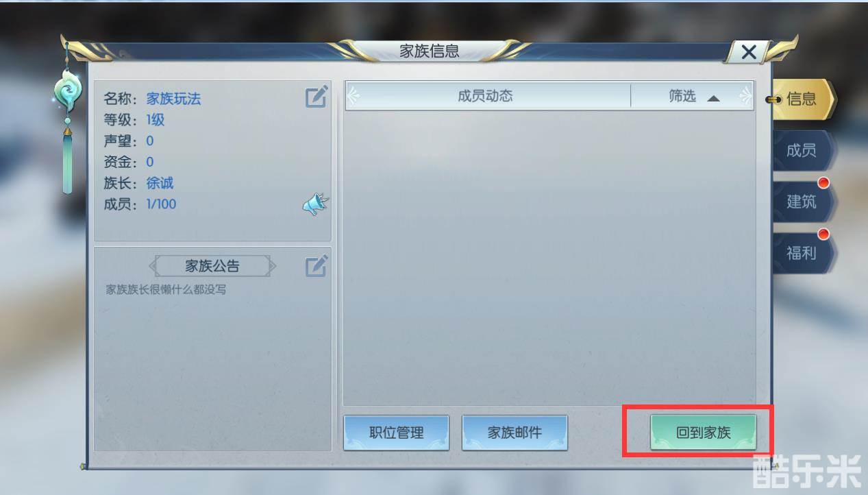Open the 建筑 tab
868x495 pixels.
click(x=802, y=202)
